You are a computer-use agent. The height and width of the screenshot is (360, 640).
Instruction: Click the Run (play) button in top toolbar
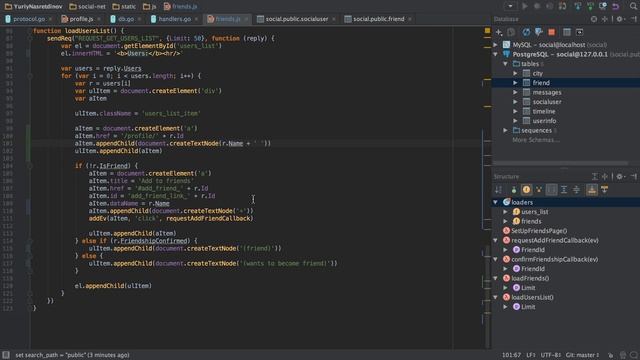point(524,6)
